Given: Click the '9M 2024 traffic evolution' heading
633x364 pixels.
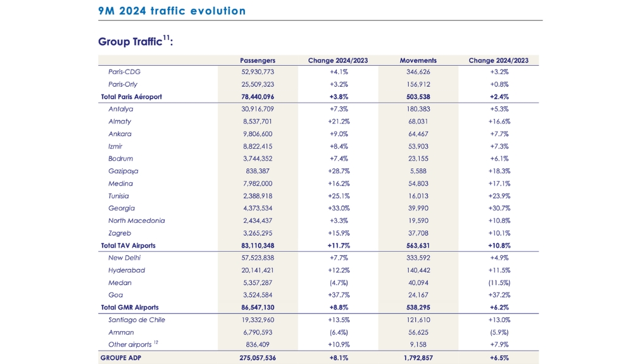Looking at the screenshot, I should pyautogui.click(x=172, y=11).
